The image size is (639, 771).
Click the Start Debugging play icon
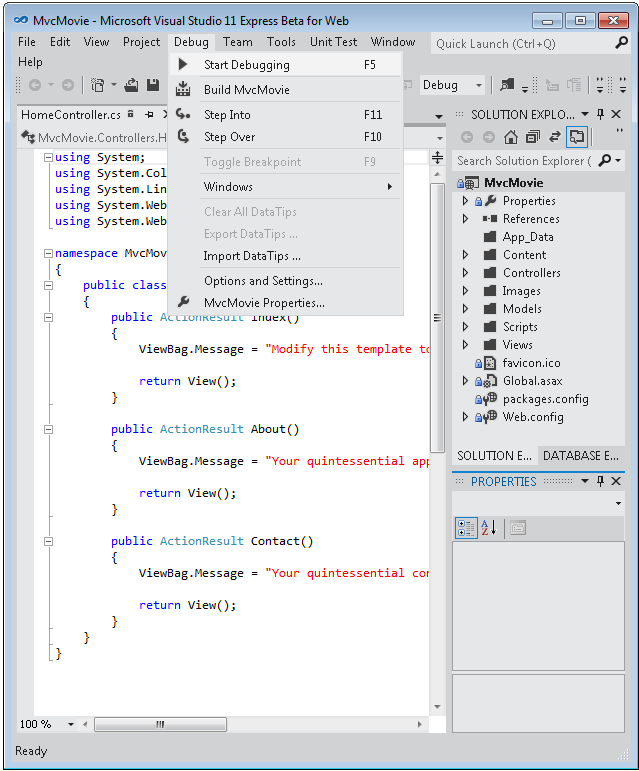click(x=183, y=64)
